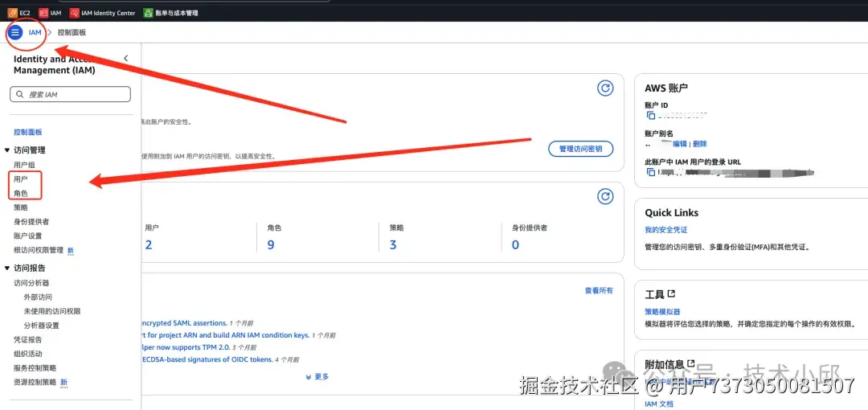
Task: Refresh the IAM resources card
Action: (x=606, y=196)
